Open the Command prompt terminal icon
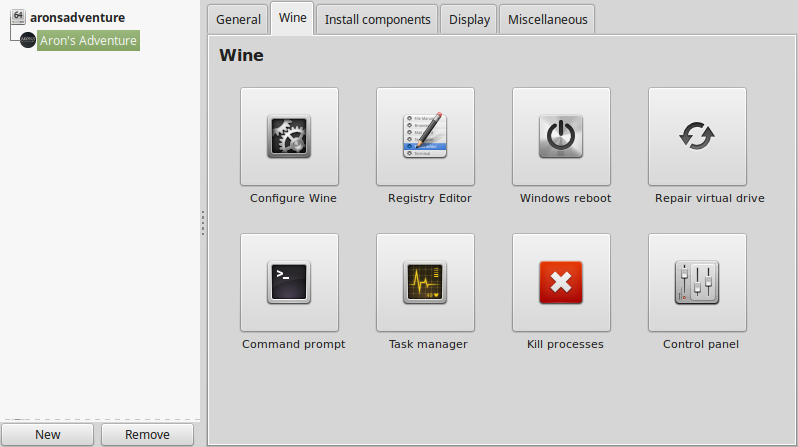The height and width of the screenshot is (447, 798). 289,283
